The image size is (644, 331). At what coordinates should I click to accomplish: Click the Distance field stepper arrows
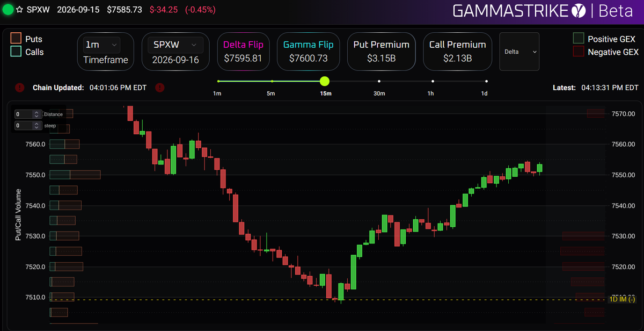point(36,114)
